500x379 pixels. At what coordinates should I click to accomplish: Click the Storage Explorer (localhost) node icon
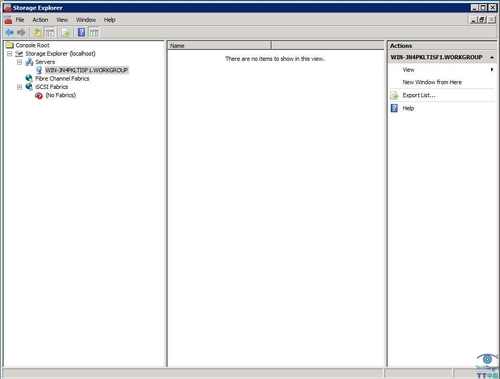[19, 53]
